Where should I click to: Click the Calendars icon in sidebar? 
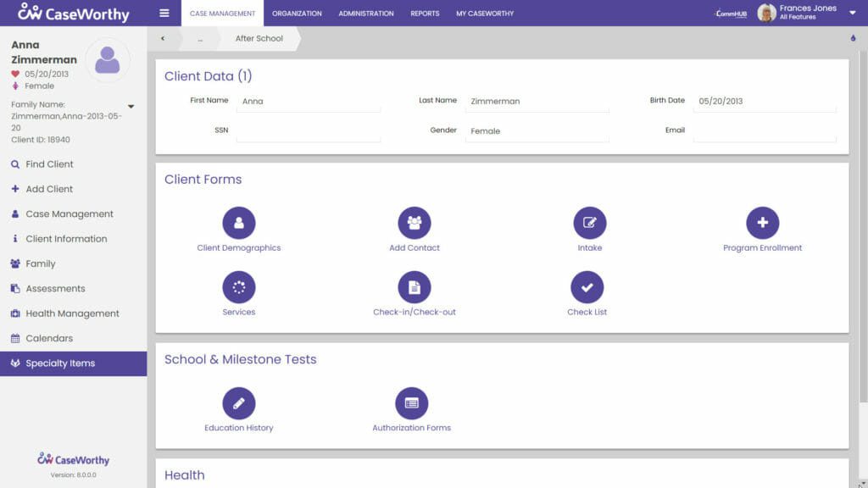tap(15, 338)
